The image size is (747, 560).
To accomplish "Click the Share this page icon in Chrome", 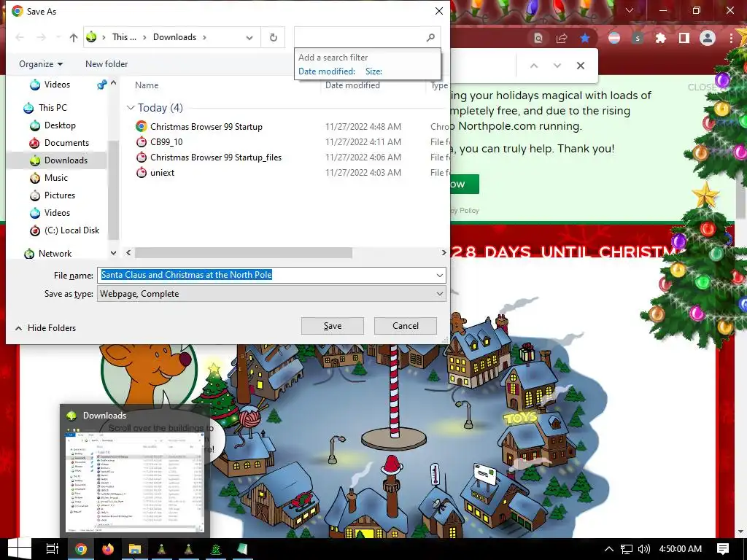I will point(562,38).
